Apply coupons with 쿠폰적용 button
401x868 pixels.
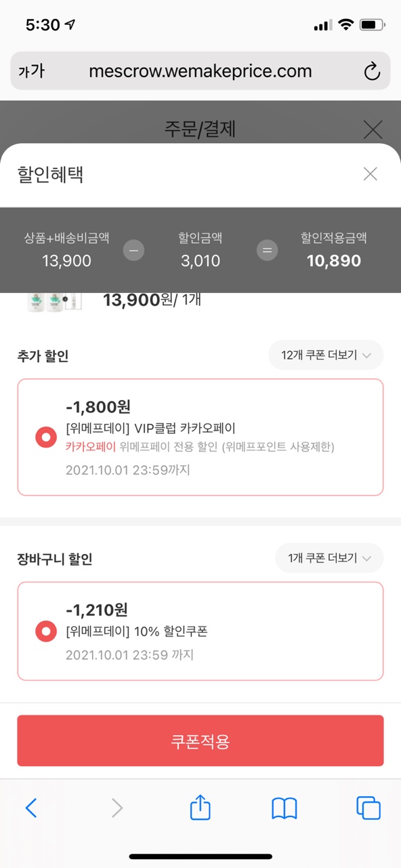click(200, 741)
